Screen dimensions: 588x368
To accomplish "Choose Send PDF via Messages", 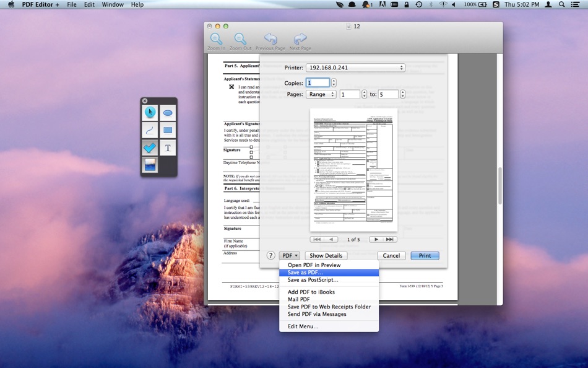I will click(x=329, y=314).
